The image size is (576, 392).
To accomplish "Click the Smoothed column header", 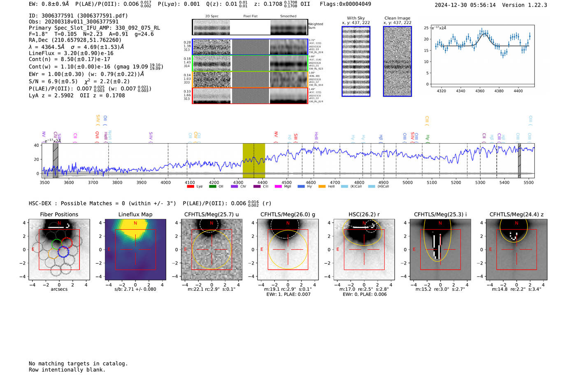I will click(288, 16).
